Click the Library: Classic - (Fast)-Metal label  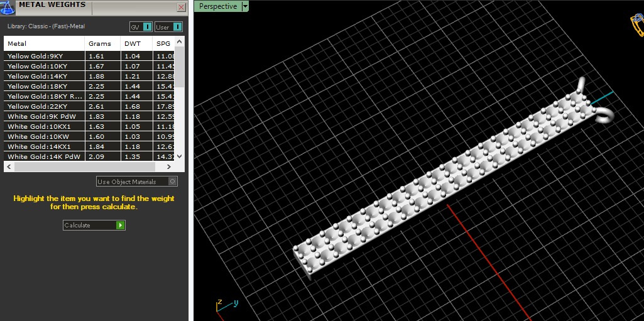(x=46, y=26)
